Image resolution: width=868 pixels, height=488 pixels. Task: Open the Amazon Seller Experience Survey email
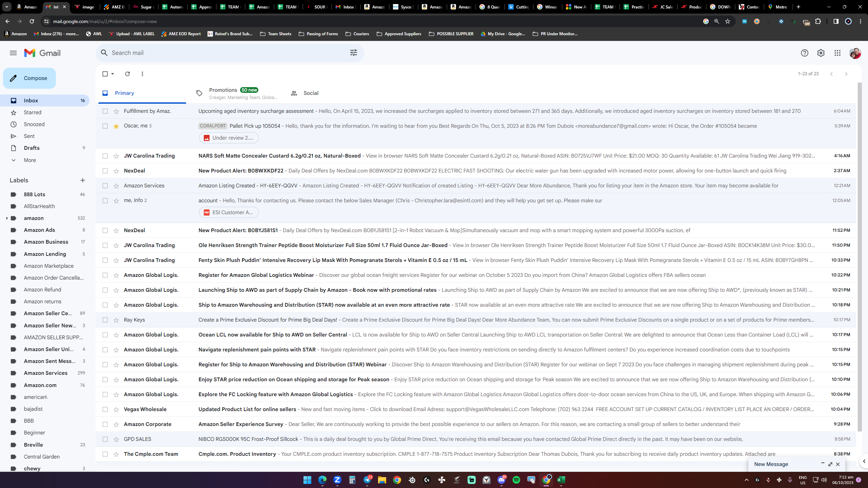click(476, 424)
